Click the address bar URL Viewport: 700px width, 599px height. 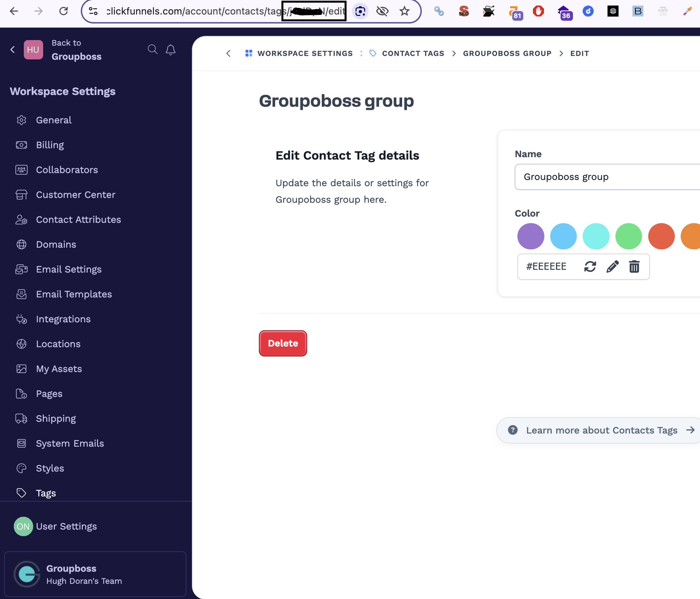click(x=226, y=11)
